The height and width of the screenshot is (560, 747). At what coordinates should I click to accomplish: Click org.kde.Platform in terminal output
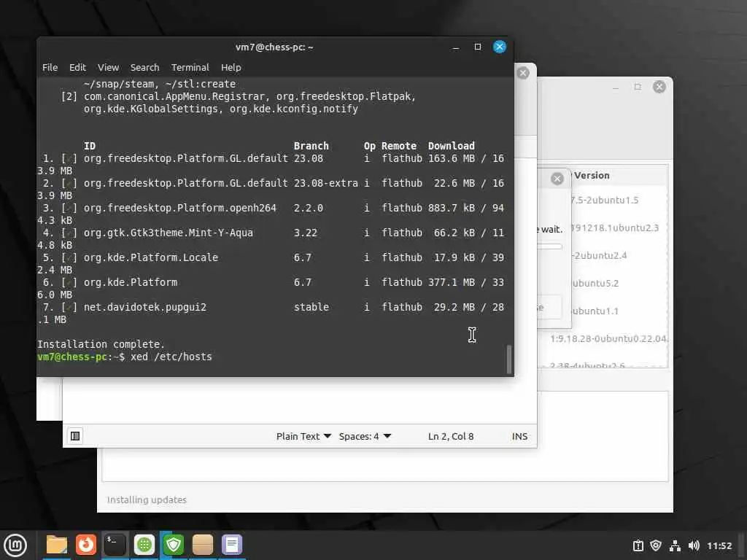point(131,282)
